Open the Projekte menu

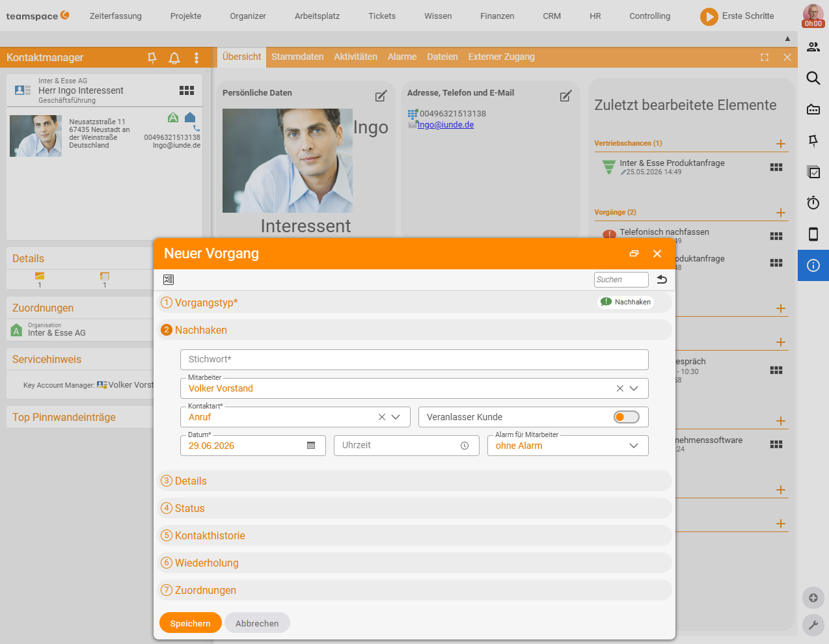(185, 16)
